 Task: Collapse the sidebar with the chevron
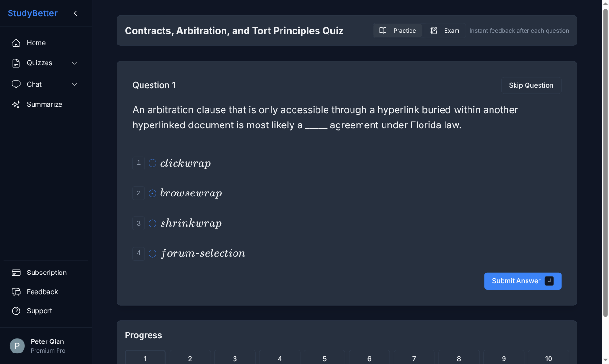click(75, 13)
